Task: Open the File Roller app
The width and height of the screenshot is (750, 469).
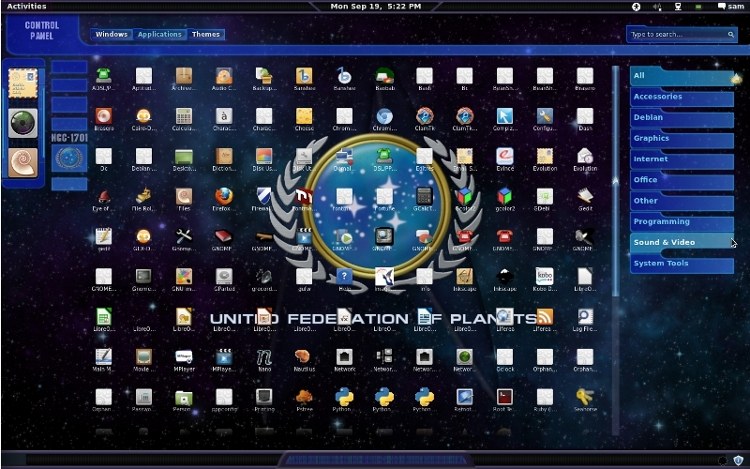Action: (x=143, y=196)
